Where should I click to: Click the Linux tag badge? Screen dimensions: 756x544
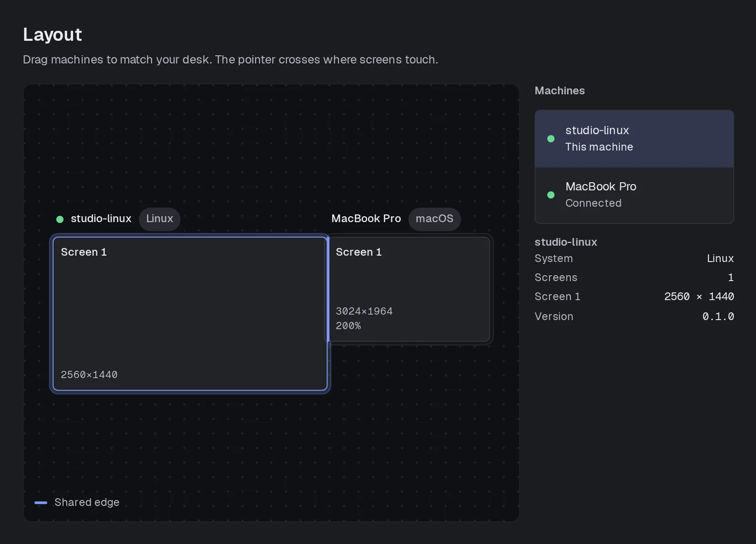160,219
